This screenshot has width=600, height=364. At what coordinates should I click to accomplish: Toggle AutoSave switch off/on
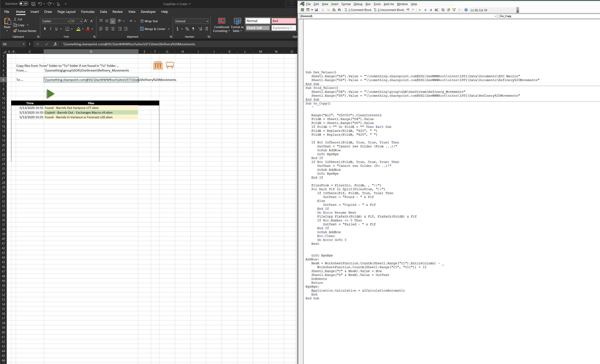24,4
